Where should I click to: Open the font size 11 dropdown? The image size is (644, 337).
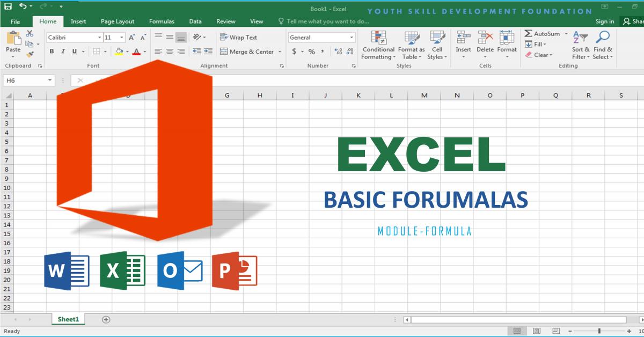pos(122,38)
